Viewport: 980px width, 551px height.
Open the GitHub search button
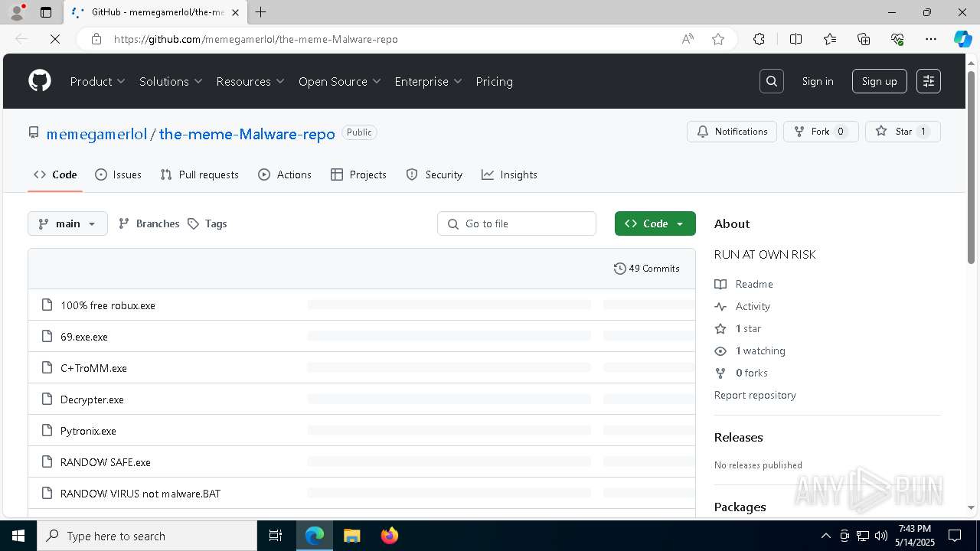[x=772, y=81]
